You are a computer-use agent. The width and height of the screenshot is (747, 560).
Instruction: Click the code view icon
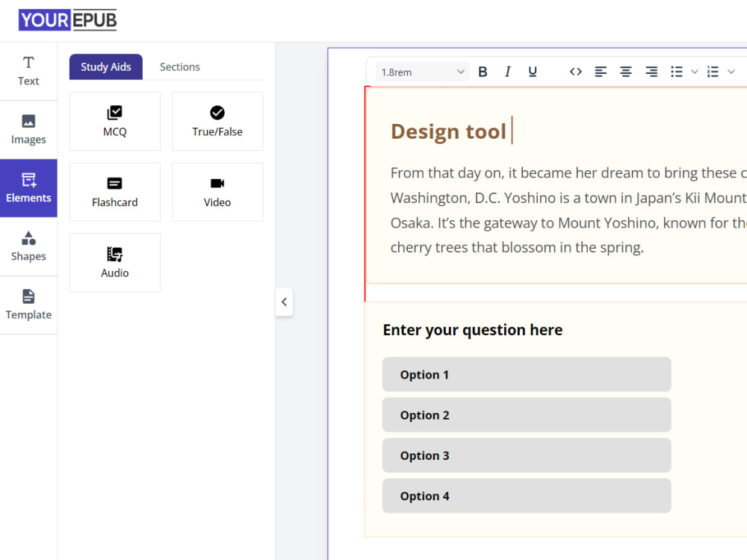point(575,72)
